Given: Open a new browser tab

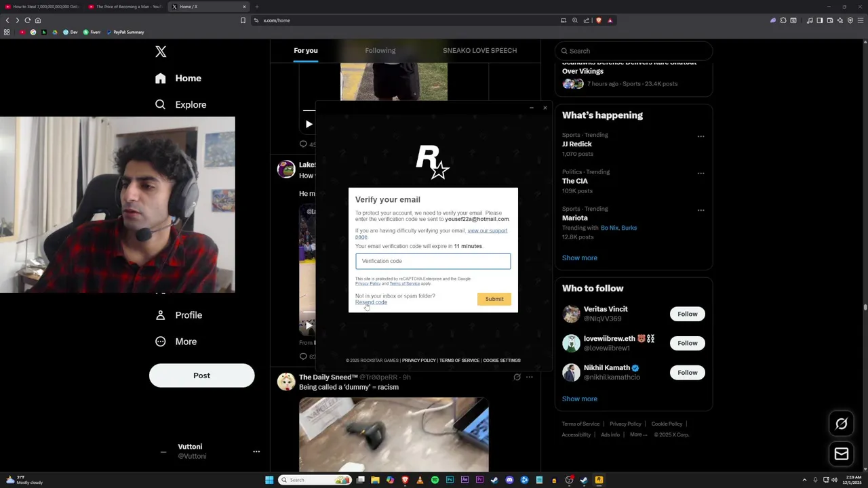Looking at the screenshot, I should tap(257, 7).
